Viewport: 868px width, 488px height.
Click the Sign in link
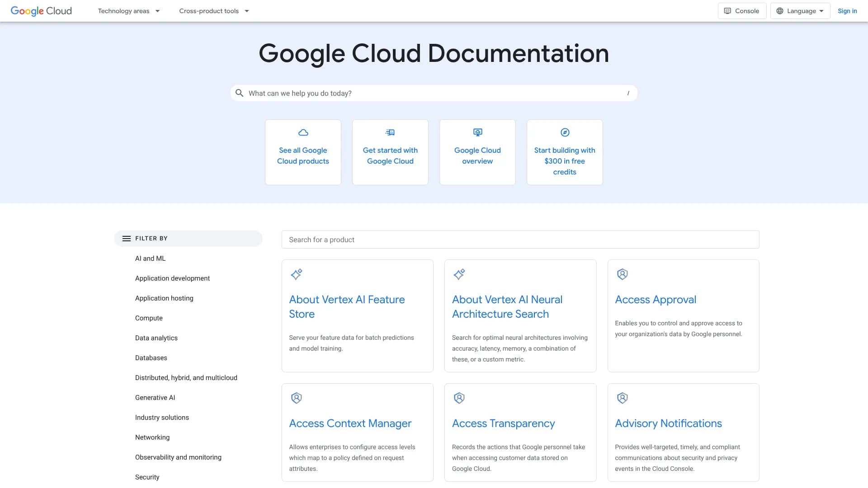[x=847, y=11]
